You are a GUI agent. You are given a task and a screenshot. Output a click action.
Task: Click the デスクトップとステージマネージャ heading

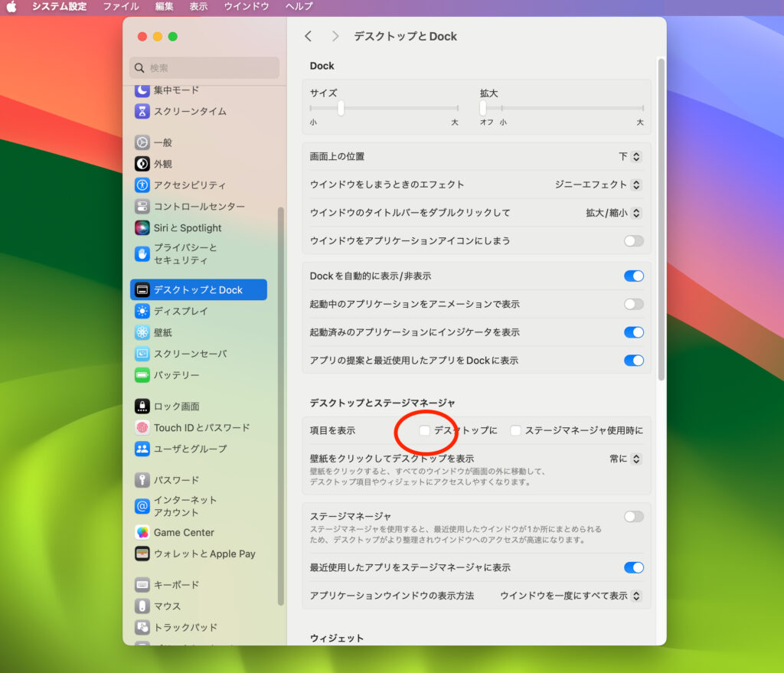pos(383,403)
